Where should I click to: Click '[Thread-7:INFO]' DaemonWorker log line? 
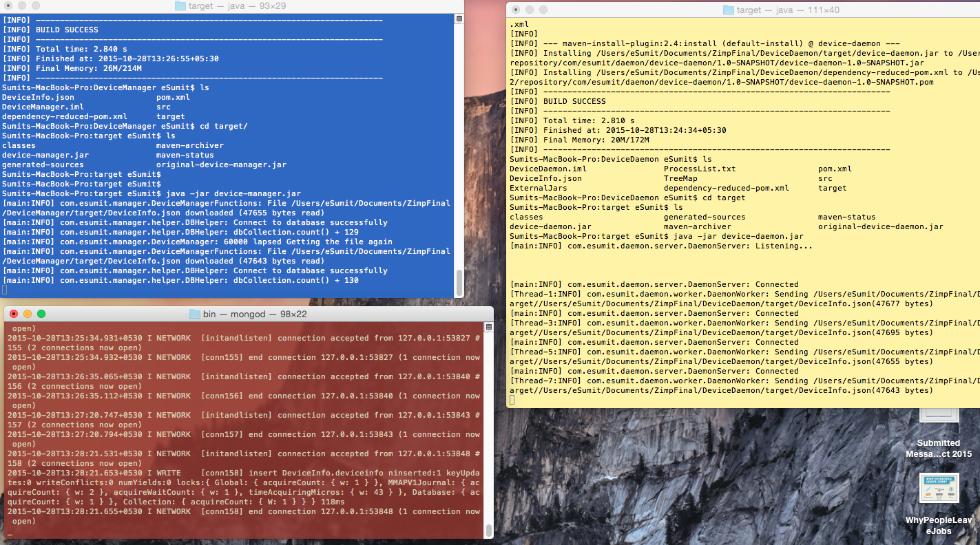pos(744,381)
